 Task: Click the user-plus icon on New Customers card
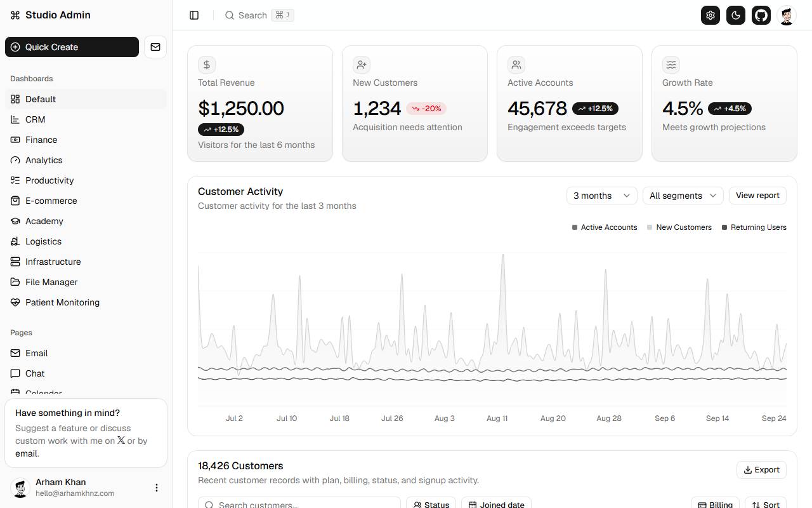point(362,65)
